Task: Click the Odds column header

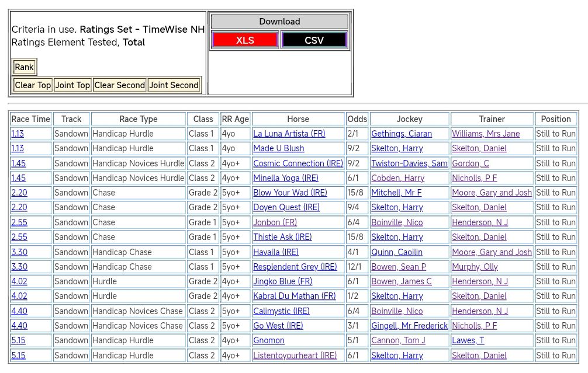Action: point(357,119)
